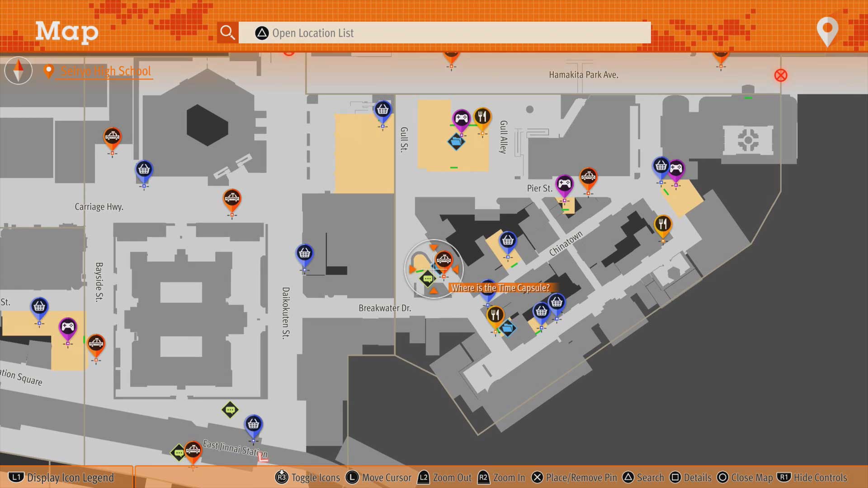Screen dimensions: 868x488
Task: Click the Open Location List field
Action: tap(444, 33)
